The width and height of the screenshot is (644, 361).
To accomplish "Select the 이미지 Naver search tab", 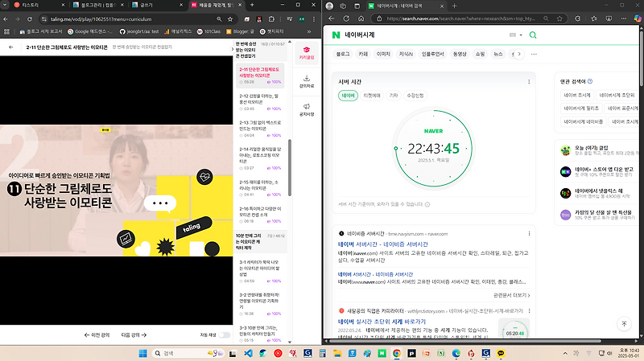I will click(x=383, y=54).
